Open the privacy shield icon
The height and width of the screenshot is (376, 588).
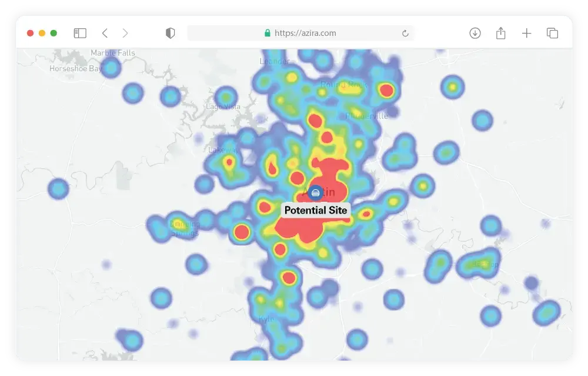click(x=169, y=33)
